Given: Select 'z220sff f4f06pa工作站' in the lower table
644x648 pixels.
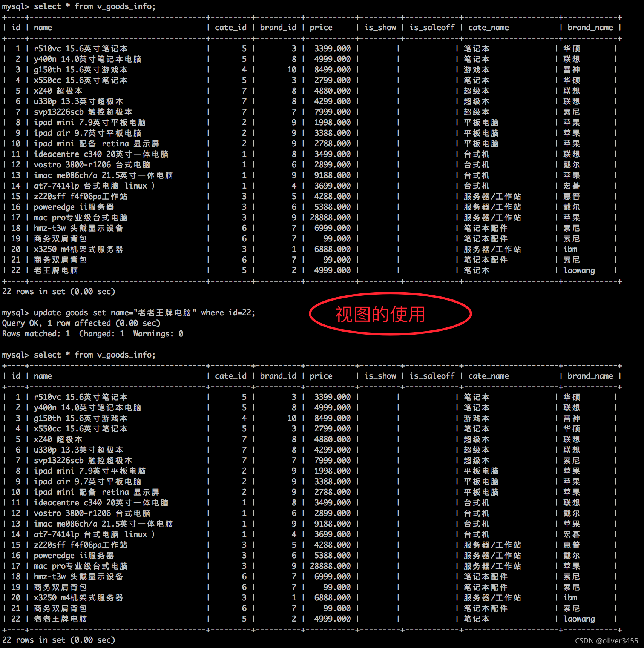Looking at the screenshot, I should click(81, 545).
